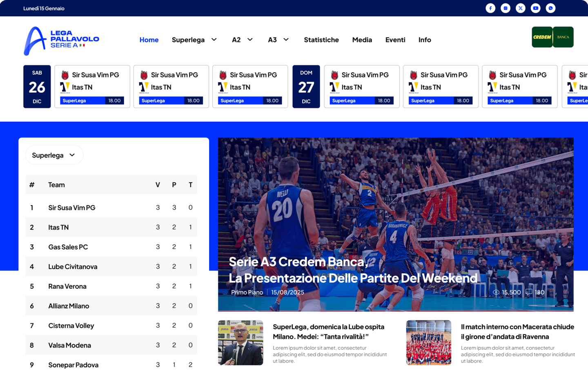Click the comments icon on featured article
The image size is (588, 373).
point(529,292)
